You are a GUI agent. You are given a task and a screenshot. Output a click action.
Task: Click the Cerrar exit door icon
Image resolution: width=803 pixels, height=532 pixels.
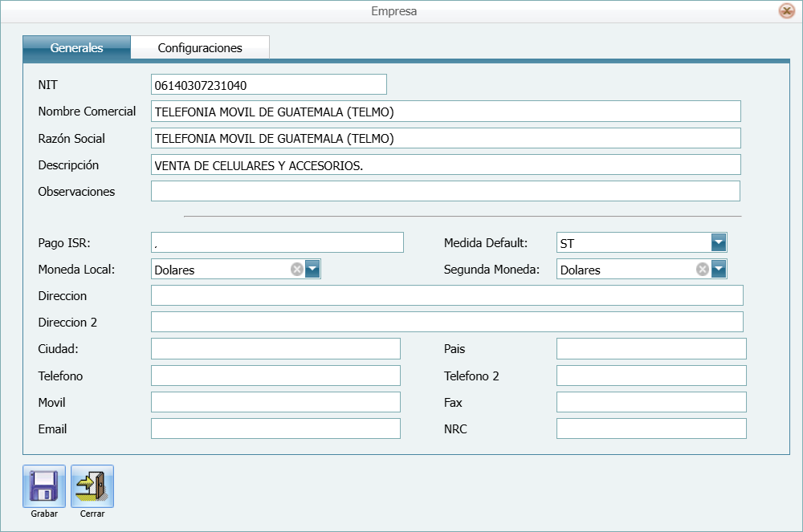tap(92, 485)
